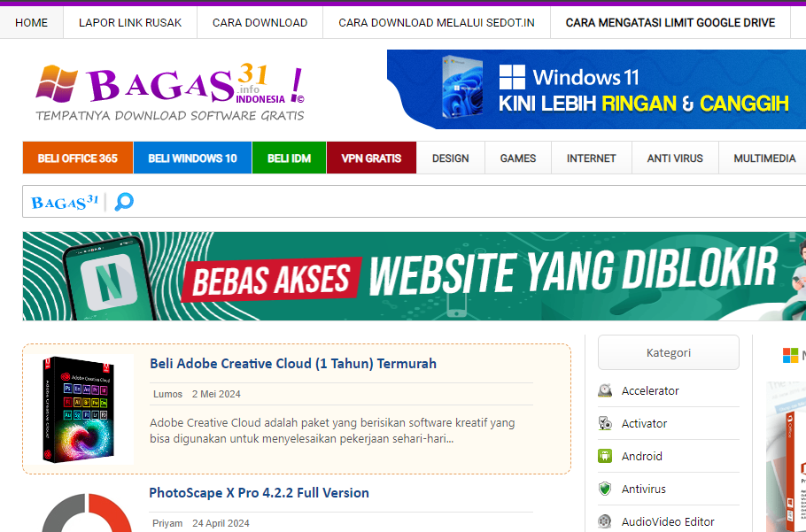Open PhotoScape X Pro thumbnail image
Image resolution: width=806 pixels, height=532 pixels.
click(x=86, y=513)
